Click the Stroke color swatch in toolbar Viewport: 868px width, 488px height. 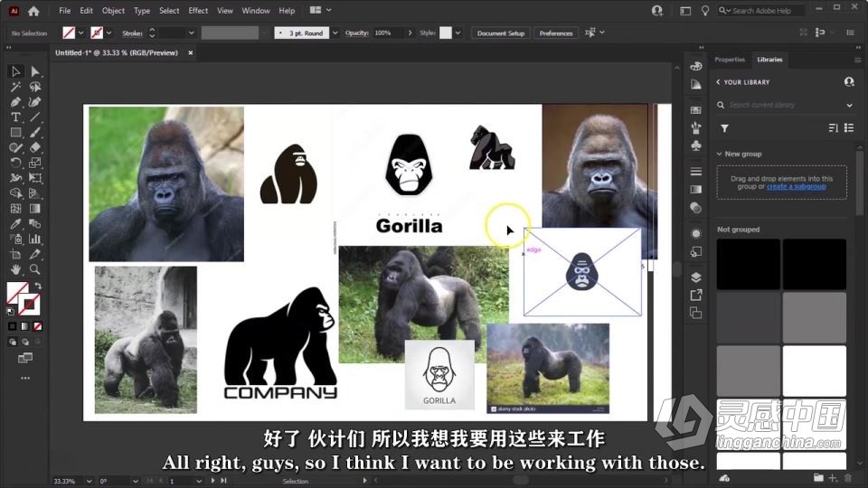(29, 304)
